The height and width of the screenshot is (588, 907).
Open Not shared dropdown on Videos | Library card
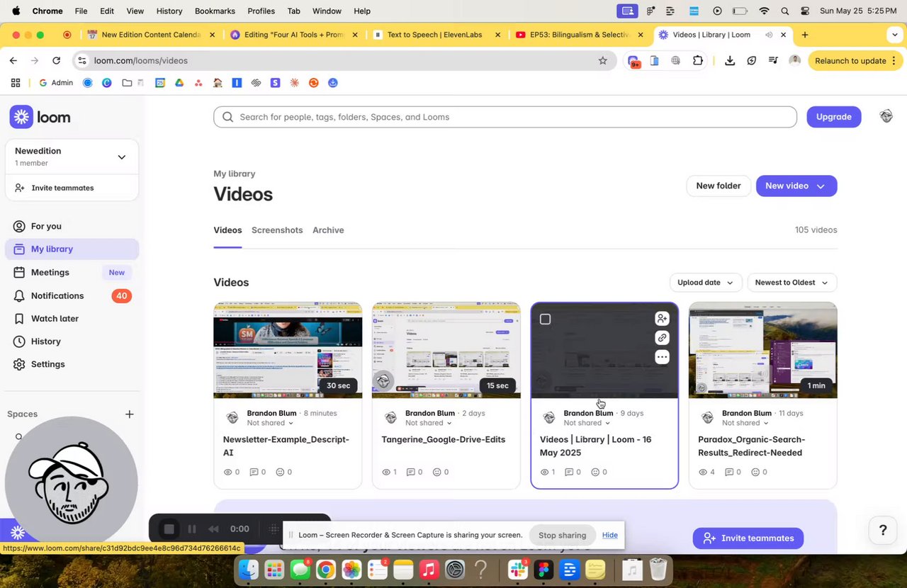587,423
